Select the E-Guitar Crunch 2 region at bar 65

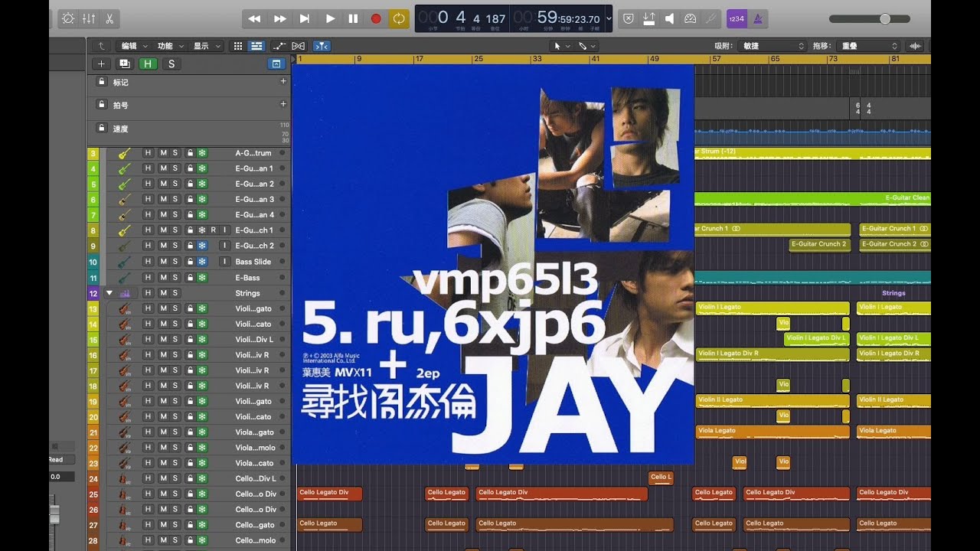tap(819, 245)
